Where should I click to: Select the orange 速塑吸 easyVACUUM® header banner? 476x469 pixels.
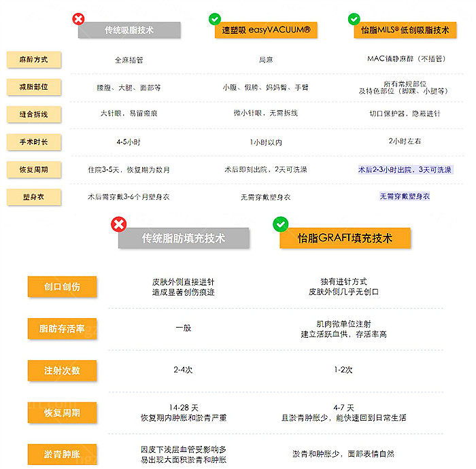(x=266, y=30)
